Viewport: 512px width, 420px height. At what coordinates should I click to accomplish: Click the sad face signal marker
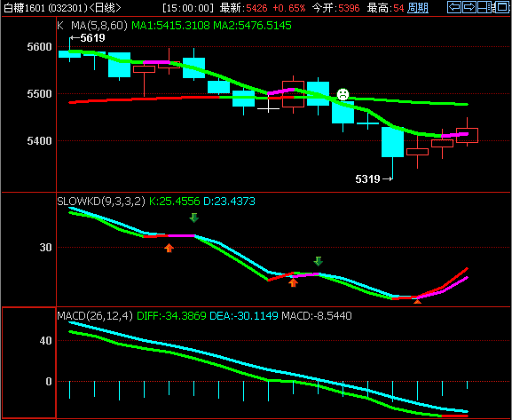pyautogui.click(x=343, y=94)
